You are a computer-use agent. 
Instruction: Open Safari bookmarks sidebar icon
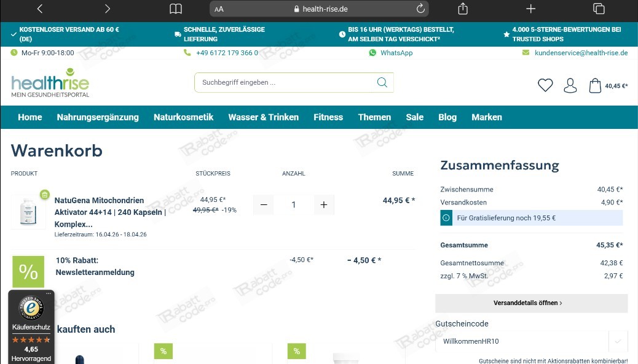175,9
